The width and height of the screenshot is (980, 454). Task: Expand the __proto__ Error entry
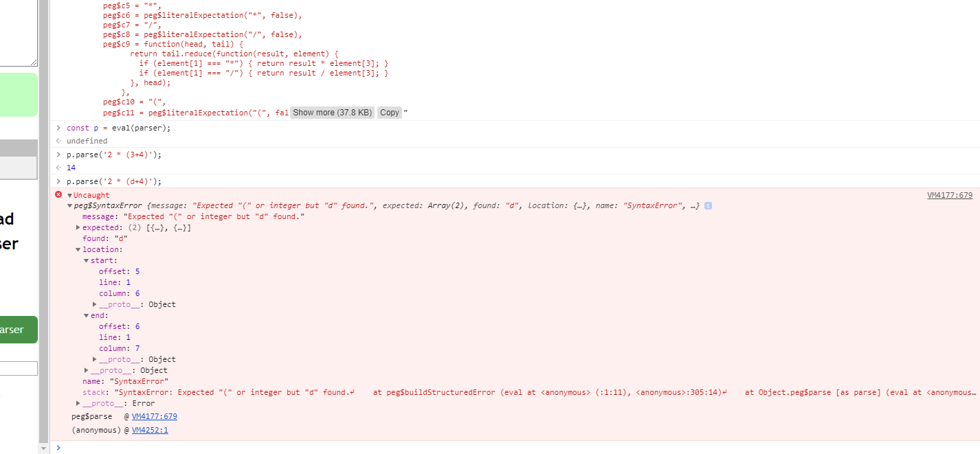(x=78, y=403)
